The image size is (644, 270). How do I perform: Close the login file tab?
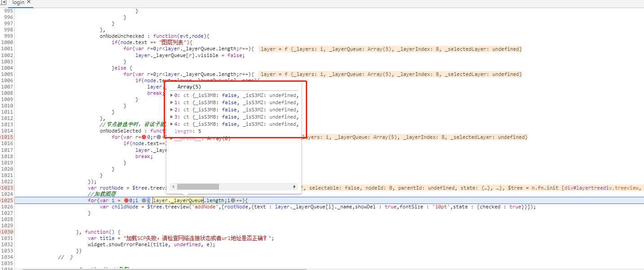(x=29, y=2)
